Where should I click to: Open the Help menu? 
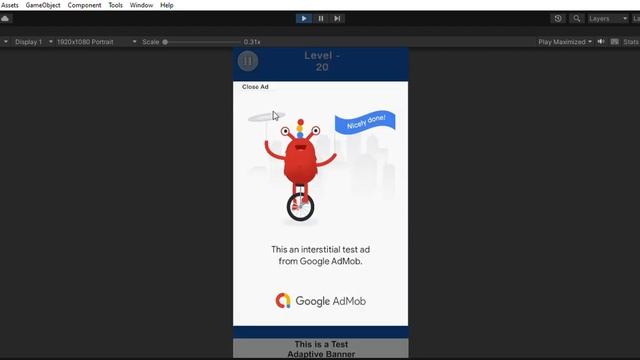(x=167, y=5)
